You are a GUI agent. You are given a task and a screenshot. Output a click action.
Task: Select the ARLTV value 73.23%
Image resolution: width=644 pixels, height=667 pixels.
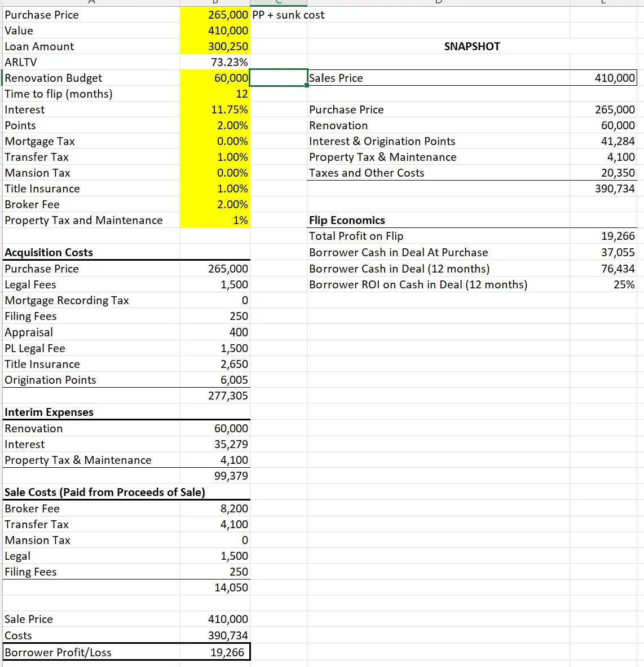pos(215,62)
